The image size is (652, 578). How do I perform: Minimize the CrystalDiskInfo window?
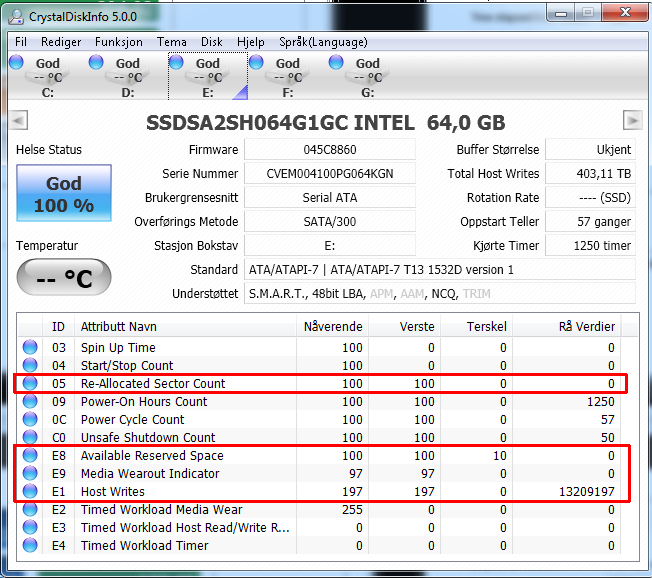tap(561, 13)
